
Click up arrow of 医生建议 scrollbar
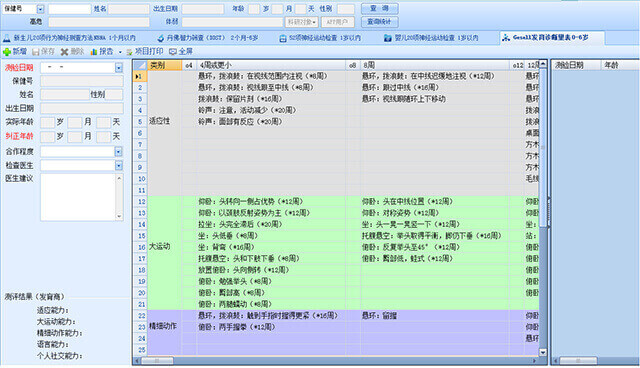pyautogui.click(x=119, y=178)
